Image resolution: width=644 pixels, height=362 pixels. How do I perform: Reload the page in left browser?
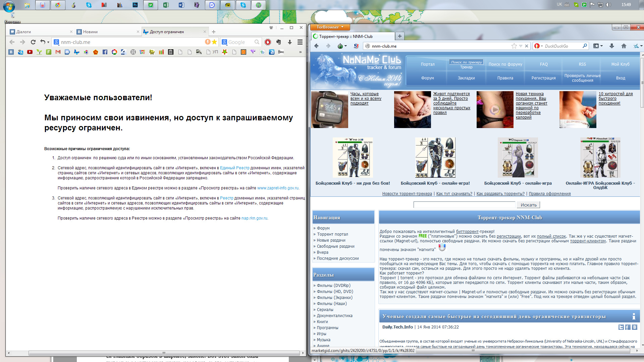pyautogui.click(x=33, y=42)
